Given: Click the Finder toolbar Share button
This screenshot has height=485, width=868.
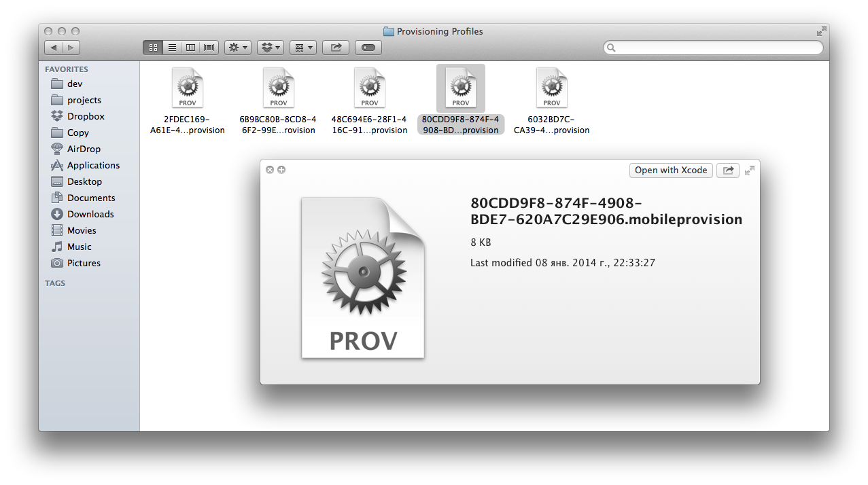Looking at the screenshot, I should [x=336, y=48].
